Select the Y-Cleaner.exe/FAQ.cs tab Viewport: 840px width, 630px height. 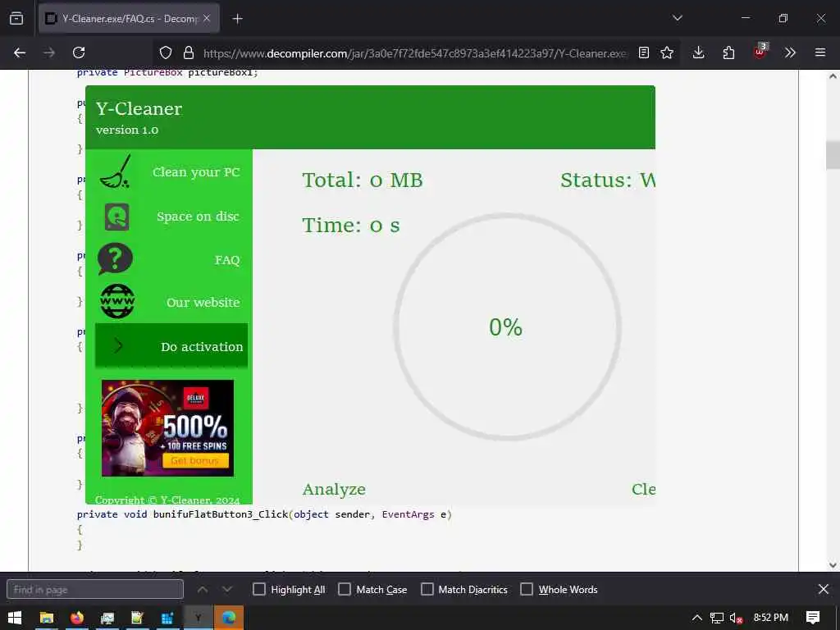[x=129, y=19]
